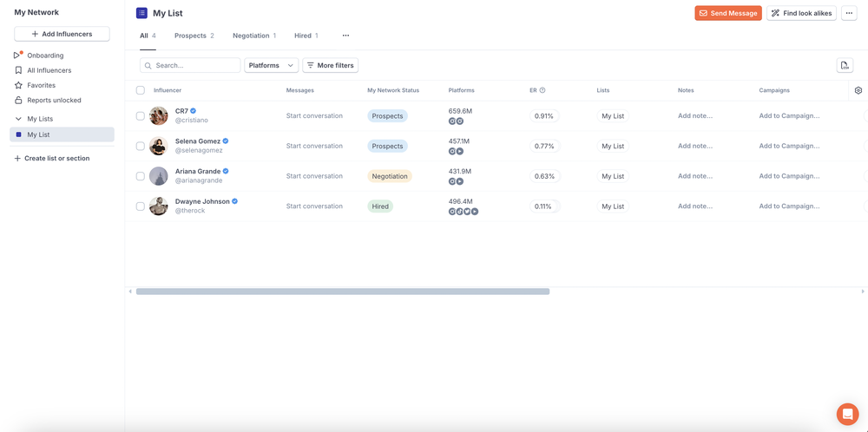Image resolution: width=868 pixels, height=432 pixels.
Task: Change CR7's Prospects status
Action: pos(387,115)
